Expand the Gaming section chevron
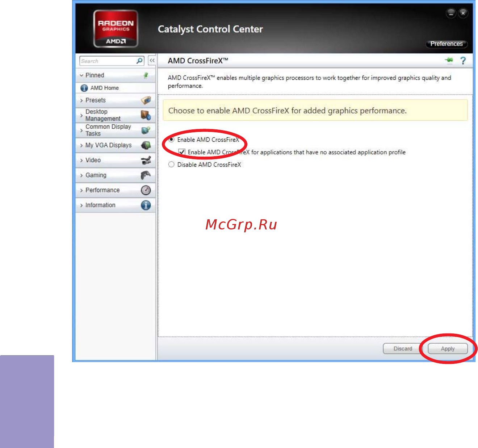 pos(81,175)
